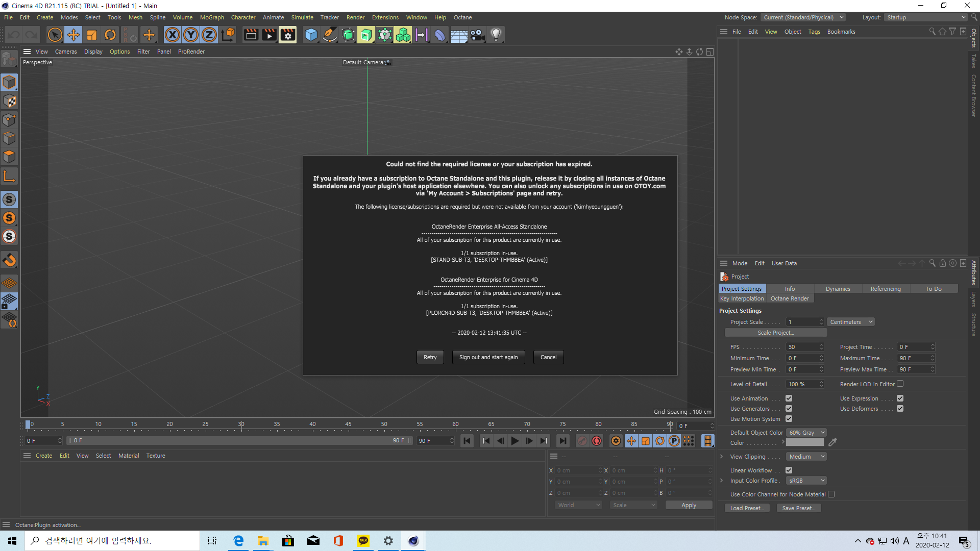This screenshot has width=980, height=551.
Task: Click the Cube primitive icon
Action: 311,35
